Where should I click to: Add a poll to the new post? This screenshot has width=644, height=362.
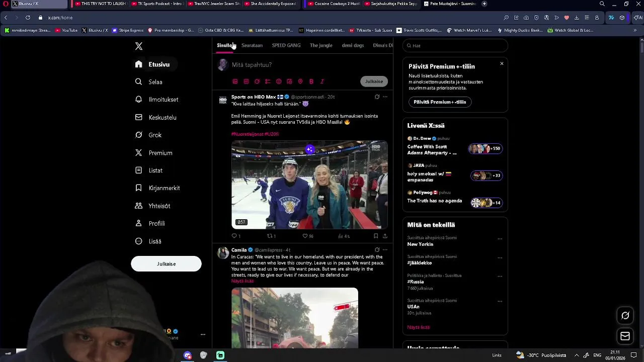pos(268,81)
